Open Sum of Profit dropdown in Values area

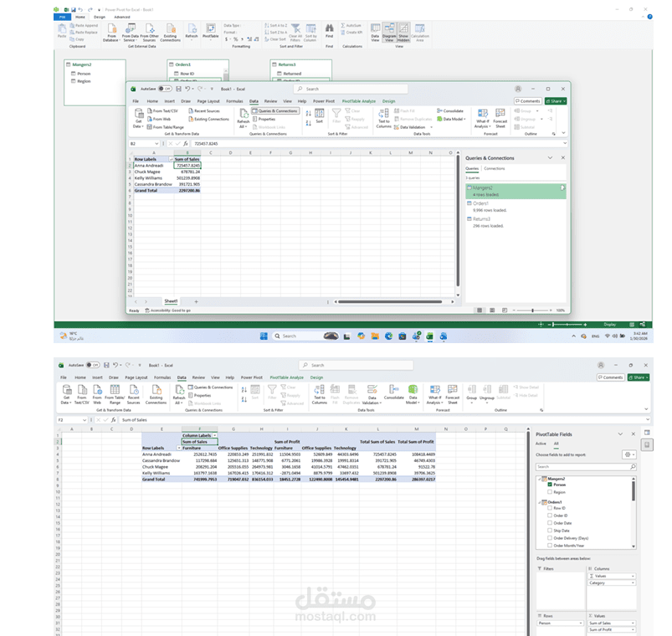coord(633,629)
